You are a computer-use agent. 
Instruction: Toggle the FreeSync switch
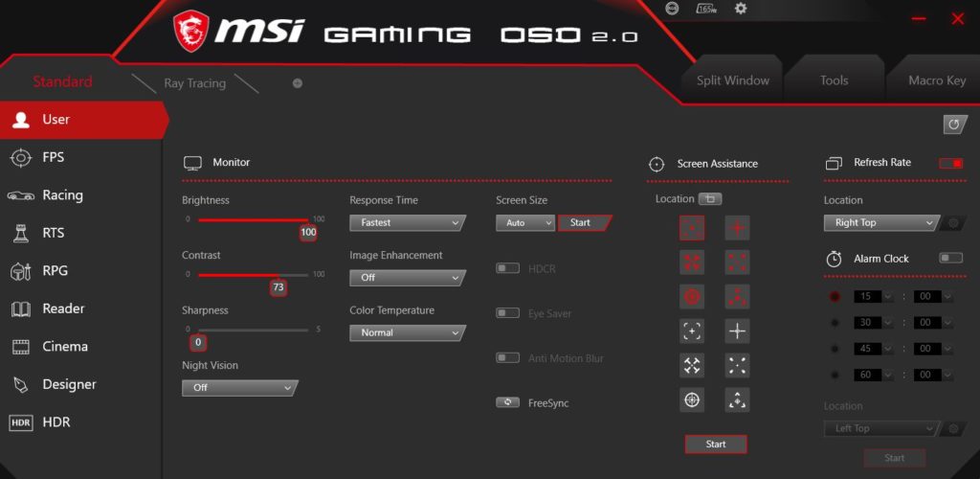pos(507,403)
